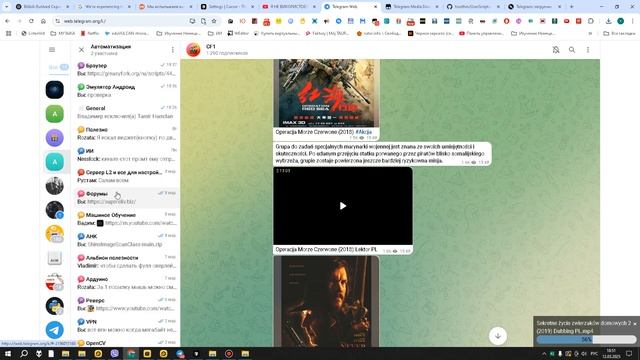Open Viber from the taskbar

115,353
